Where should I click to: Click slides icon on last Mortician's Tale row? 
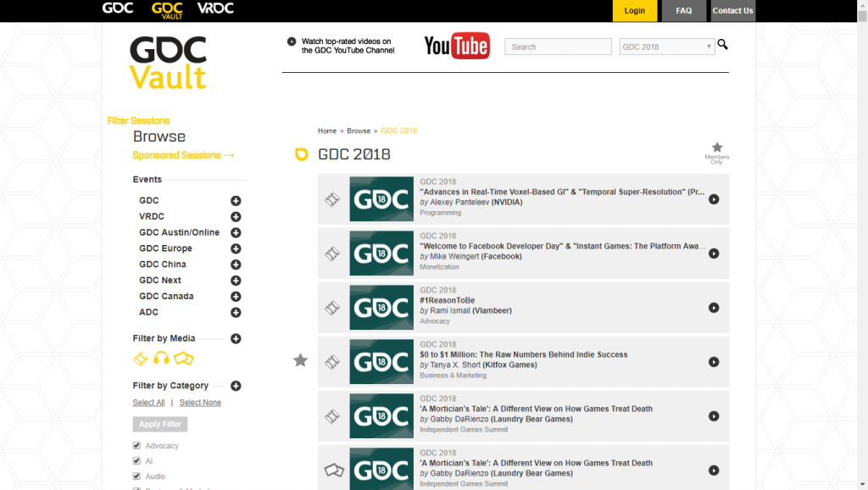pyautogui.click(x=334, y=471)
